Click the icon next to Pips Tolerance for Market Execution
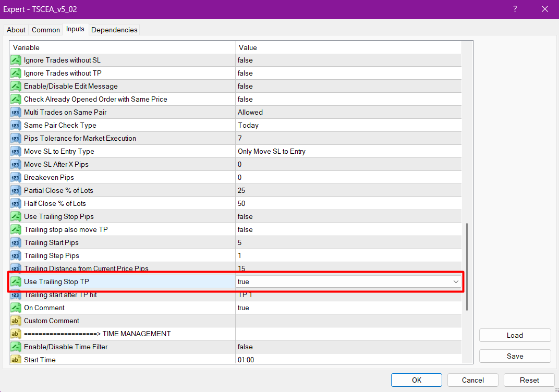 pos(16,139)
